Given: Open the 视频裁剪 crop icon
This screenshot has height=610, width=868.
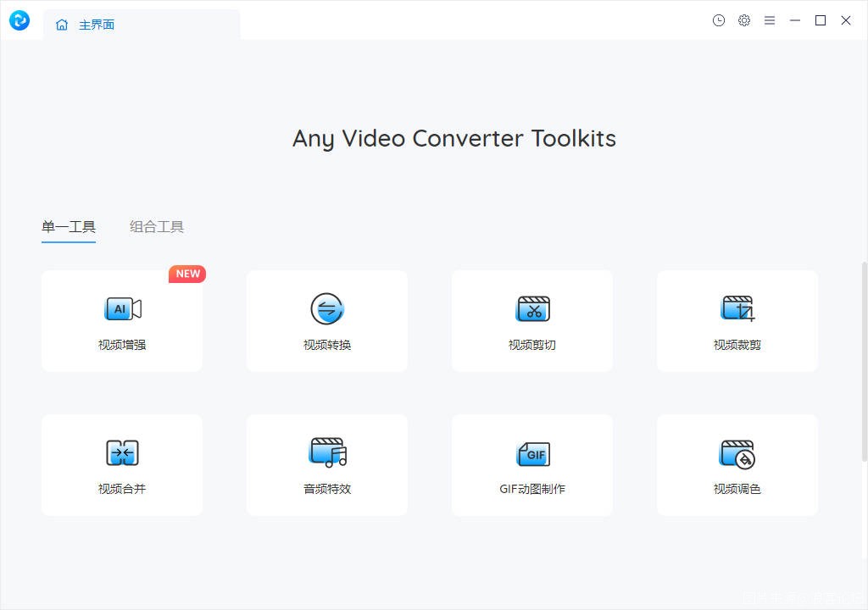Looking at the screenshot, I should tap(738, 308).
